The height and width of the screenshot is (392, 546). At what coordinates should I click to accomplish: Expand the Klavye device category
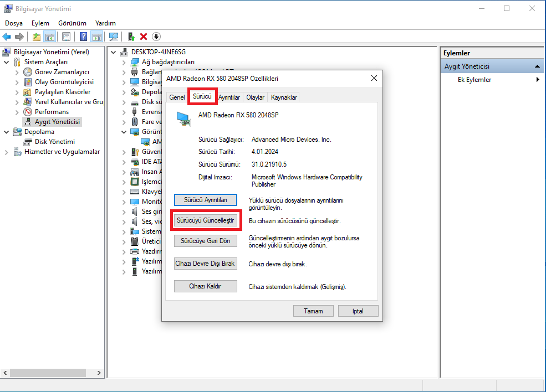(x=124, y=192)
